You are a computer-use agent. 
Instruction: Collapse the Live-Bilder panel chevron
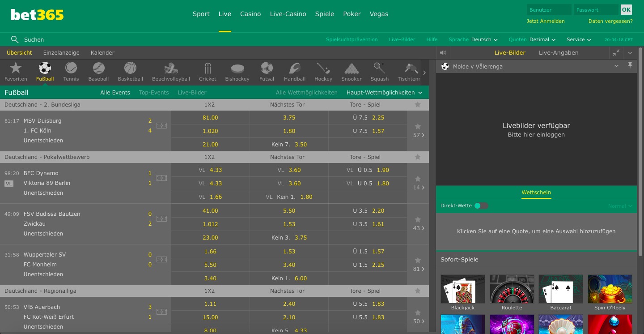630,53
